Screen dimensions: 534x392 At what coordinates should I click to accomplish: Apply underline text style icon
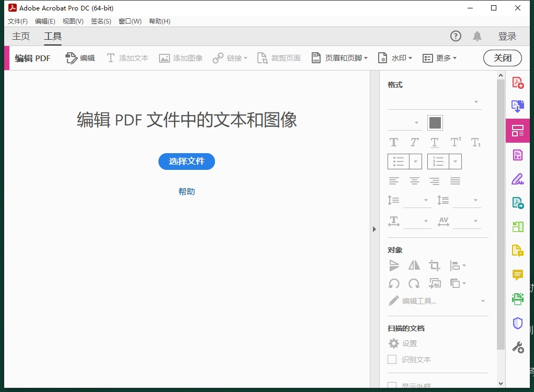pos(435,143)
